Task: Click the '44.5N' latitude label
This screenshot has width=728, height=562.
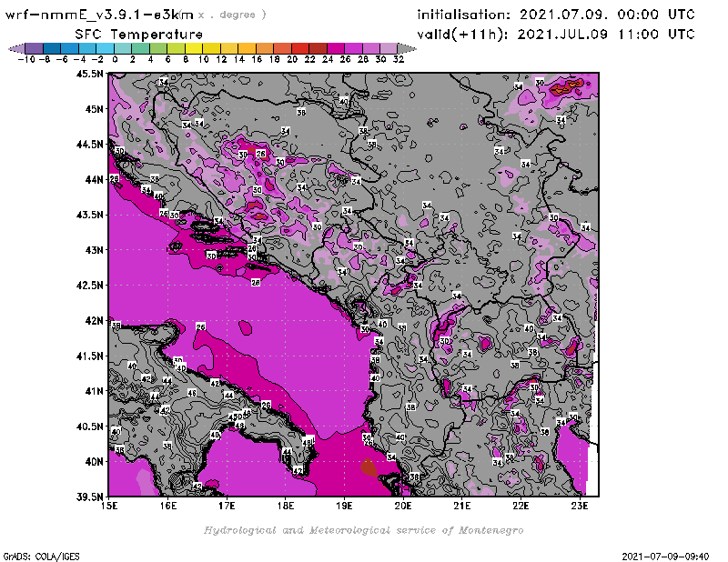Action: tap(89, 145)
